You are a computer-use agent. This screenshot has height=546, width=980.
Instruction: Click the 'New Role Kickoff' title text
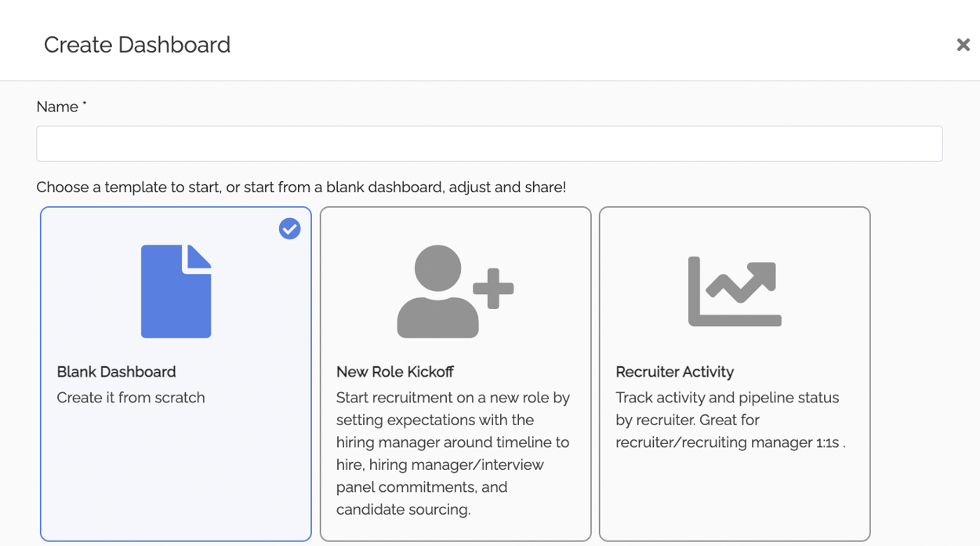pos(395,372)
